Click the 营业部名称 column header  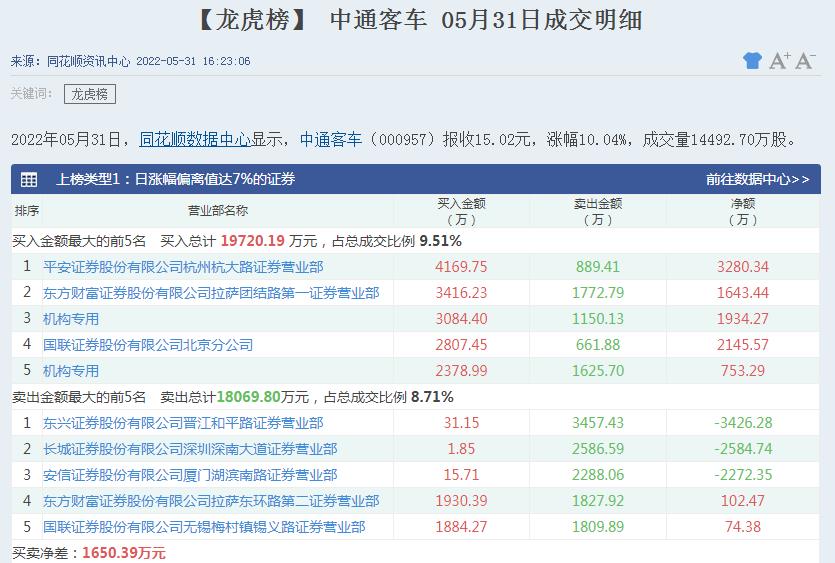[218, 211]
